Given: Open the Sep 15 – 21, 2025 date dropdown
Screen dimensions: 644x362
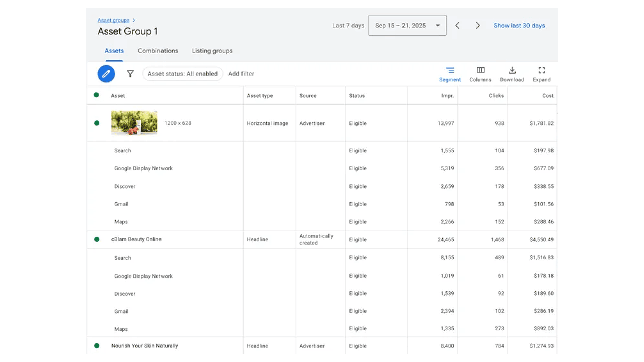Looking at the screenshot, I should (x=407, y=26).
